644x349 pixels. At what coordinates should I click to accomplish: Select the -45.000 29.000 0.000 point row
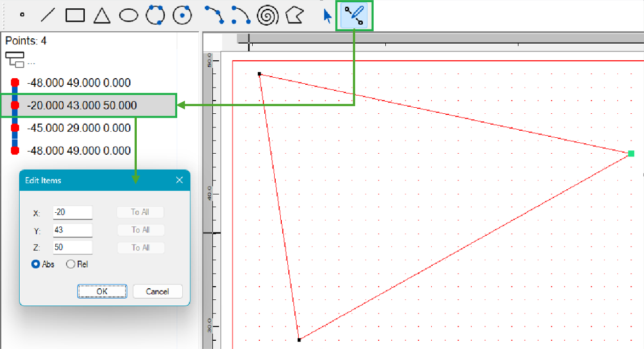click(79, 127)
